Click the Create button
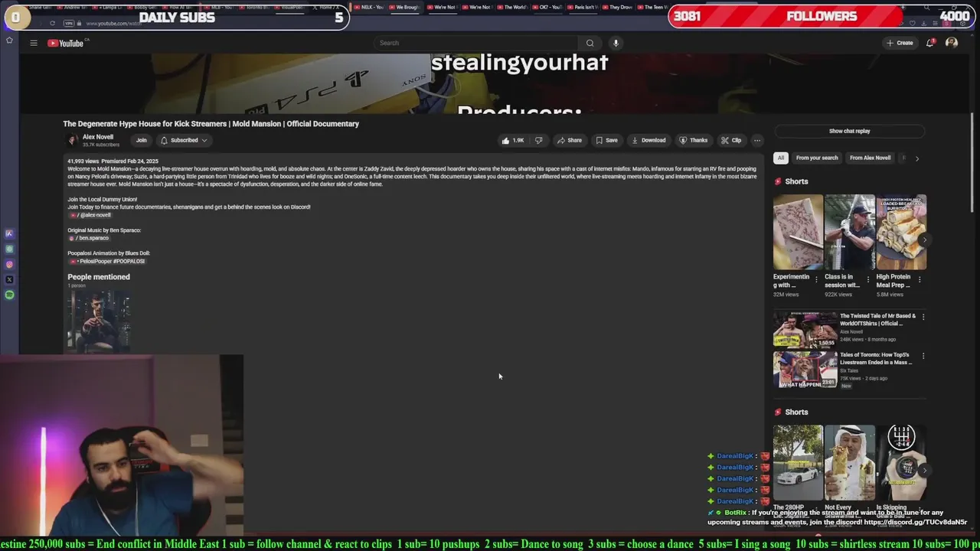The width and height of the screenshot is (980, 551). coord(900,43)
